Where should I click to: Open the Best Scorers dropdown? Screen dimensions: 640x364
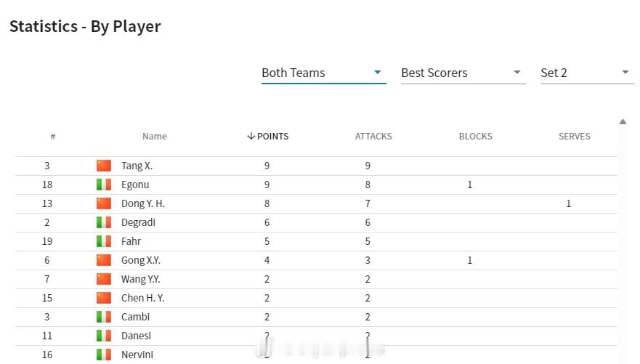click(x=463, y=73)
